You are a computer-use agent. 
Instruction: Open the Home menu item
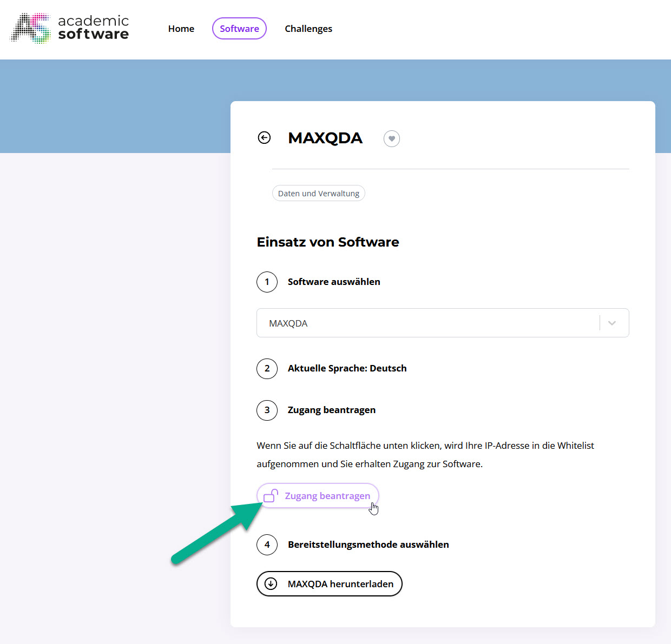tap(181, 29)
